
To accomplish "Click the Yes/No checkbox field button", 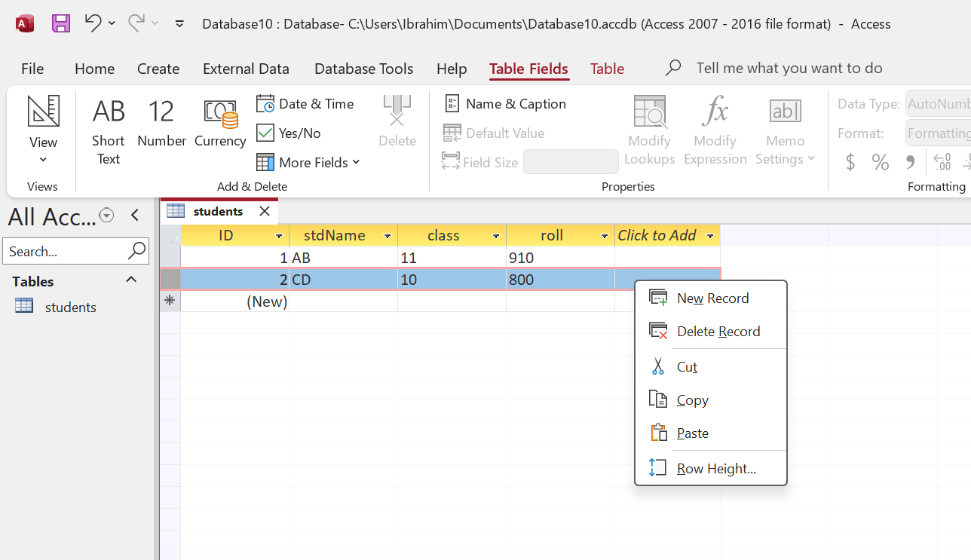I will tap(289, 133).
